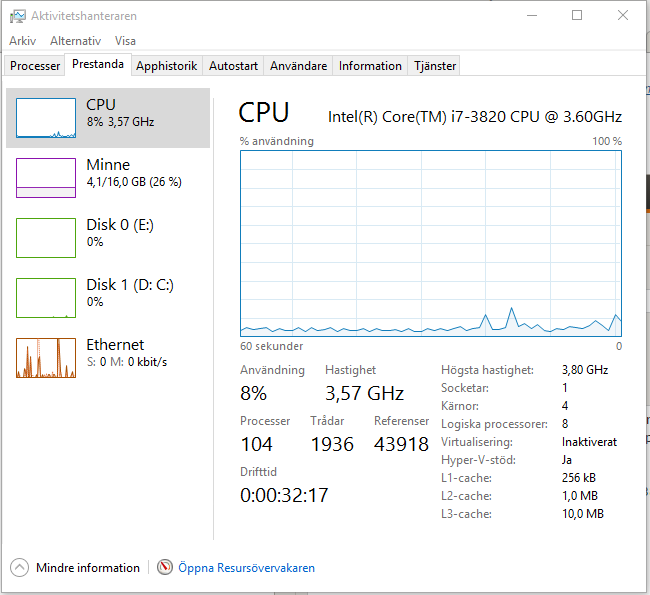
Task: Switch to the Apphistorik tab
Action: tap(167, 66)
